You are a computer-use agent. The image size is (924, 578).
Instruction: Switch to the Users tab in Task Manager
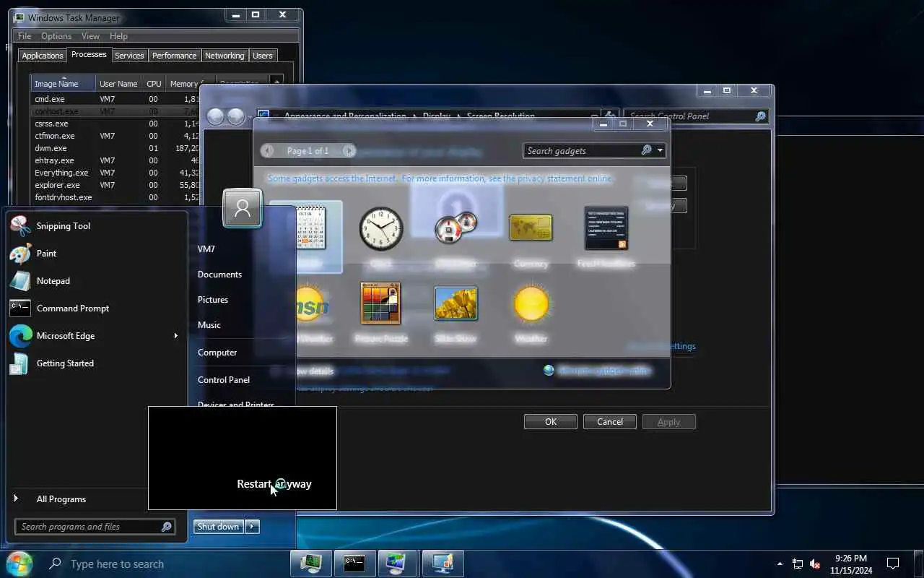click(263, 56)
